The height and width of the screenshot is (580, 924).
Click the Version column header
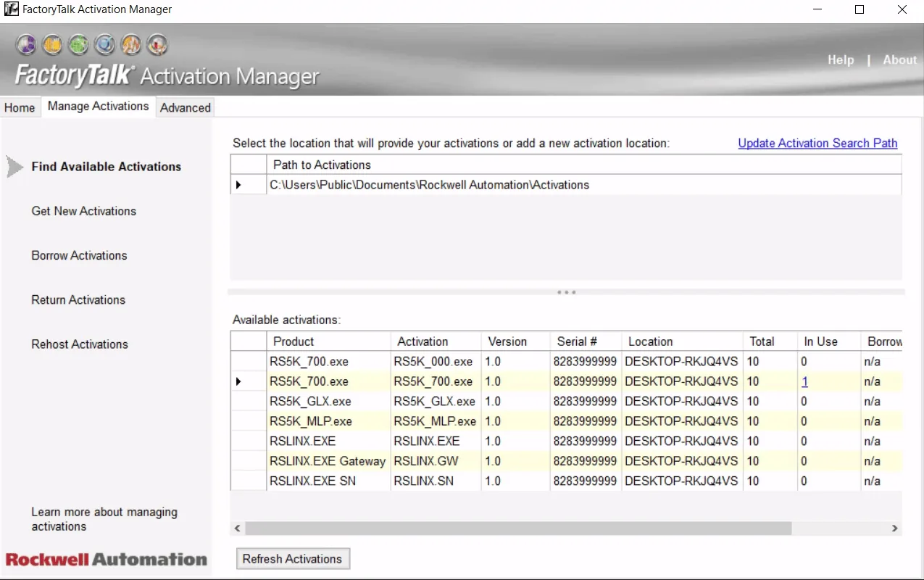pyautogui.click(x=515, y=341)
